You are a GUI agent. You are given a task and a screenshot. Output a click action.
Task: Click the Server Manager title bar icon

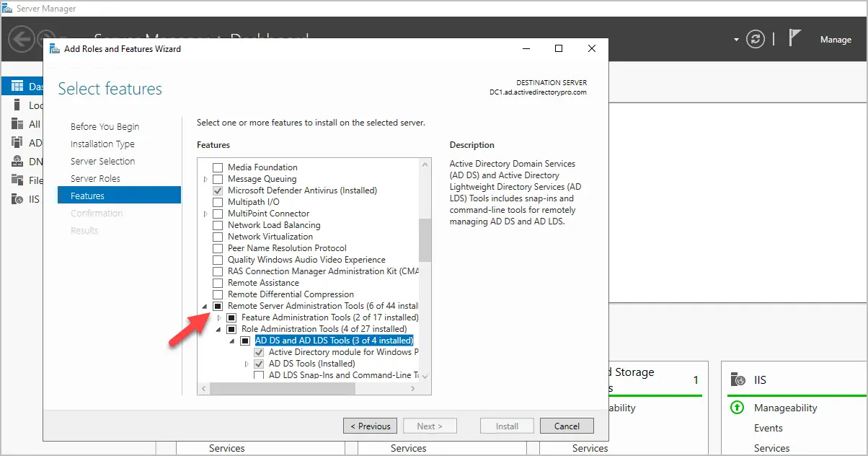(7, 9)
